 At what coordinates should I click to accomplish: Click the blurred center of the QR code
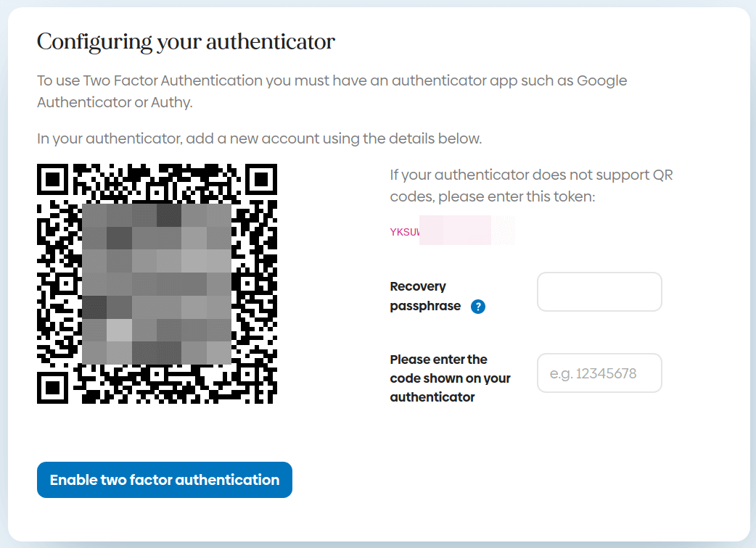point(157,283)
